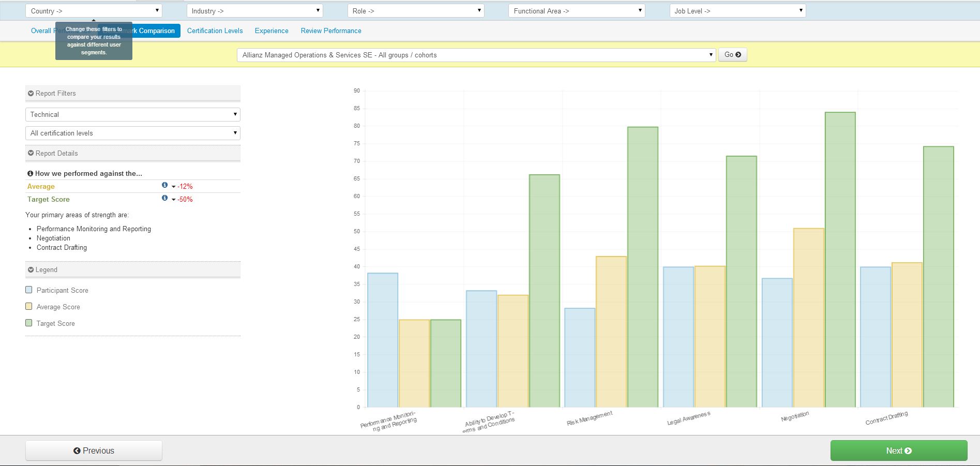Screen dimensions: 980x466
Task: Click the Average row label in report details
Action: [41, 186]
